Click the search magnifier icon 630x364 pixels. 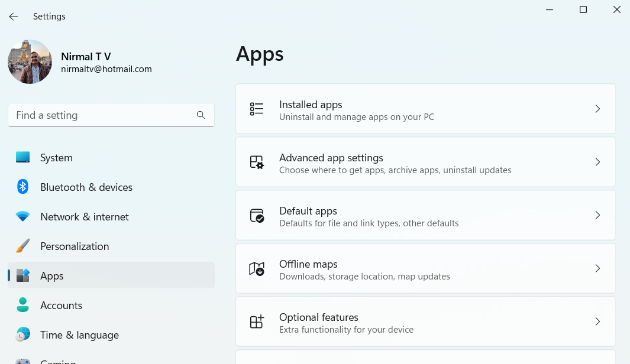click(201, 115)
